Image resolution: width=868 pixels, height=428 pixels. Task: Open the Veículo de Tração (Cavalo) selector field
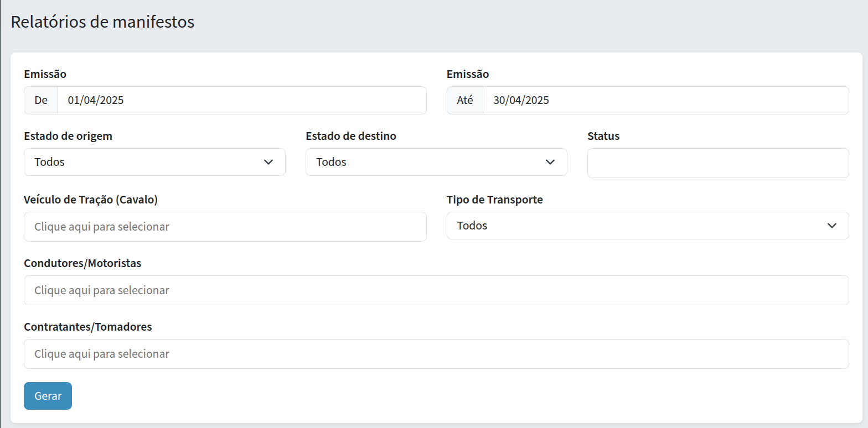(x=225, y=227)
